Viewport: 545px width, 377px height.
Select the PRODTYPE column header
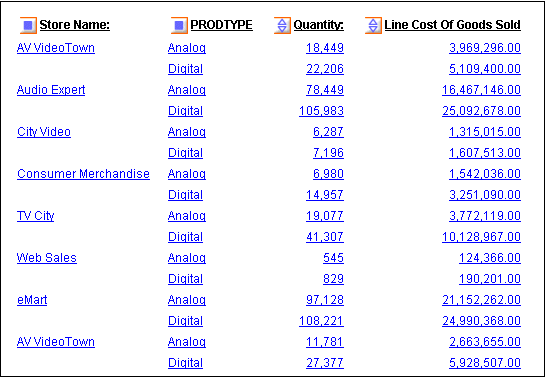tap(222, 25)
